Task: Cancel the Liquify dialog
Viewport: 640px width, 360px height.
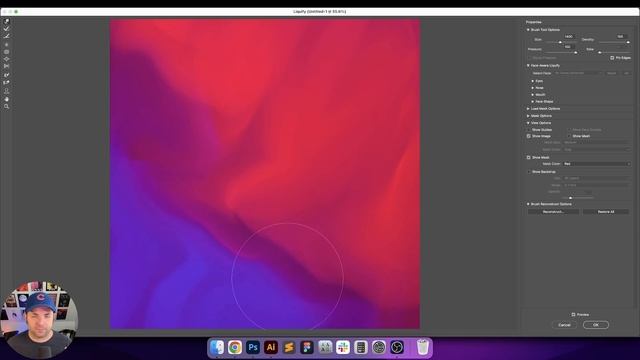Action: 564,325
